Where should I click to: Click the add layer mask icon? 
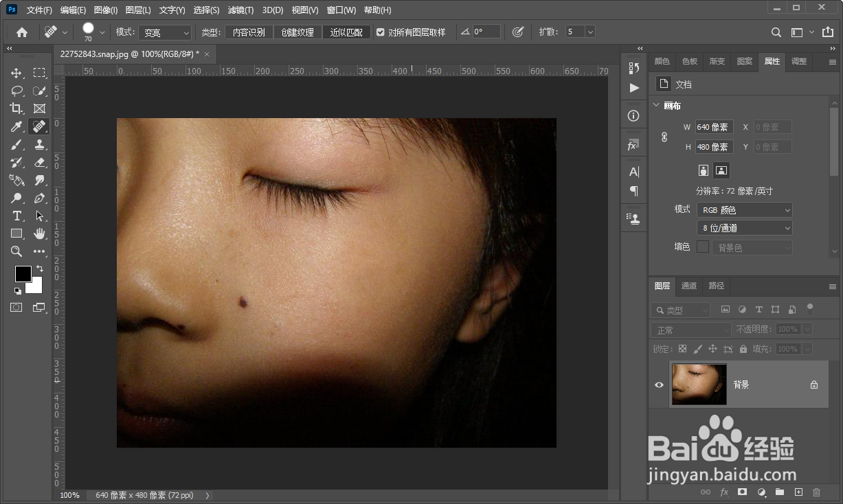(742, 492)
